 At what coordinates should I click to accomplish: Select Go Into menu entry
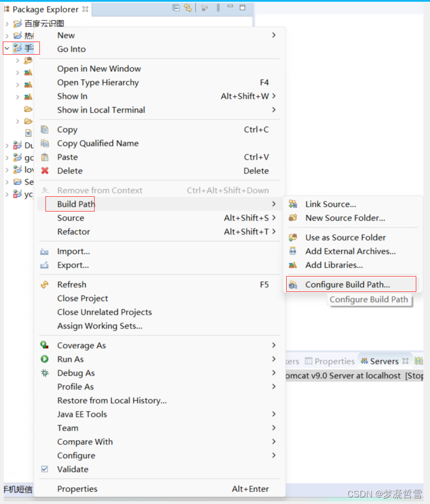[160, 49]
